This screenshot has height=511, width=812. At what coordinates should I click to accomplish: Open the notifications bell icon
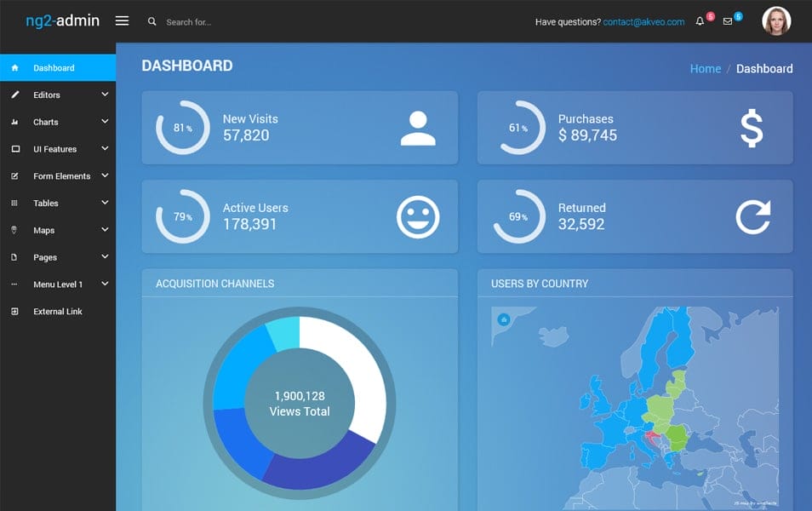click(700, 22)
